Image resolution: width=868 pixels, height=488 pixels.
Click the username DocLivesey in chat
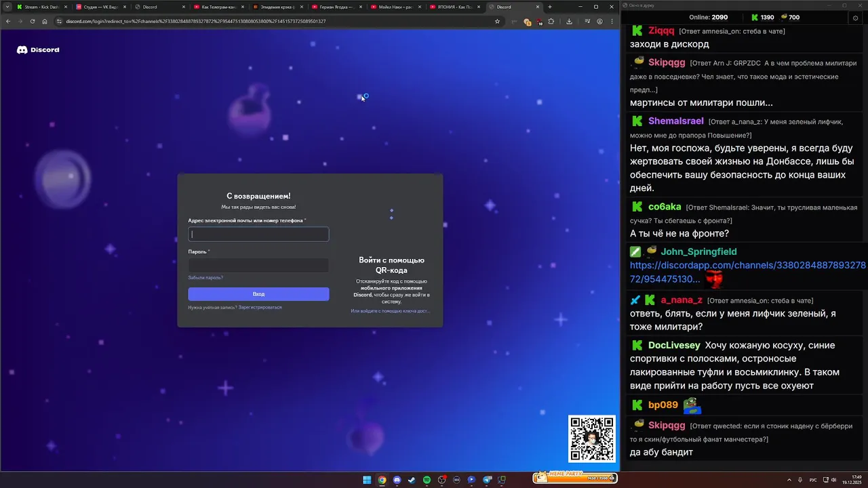[674, 345]
